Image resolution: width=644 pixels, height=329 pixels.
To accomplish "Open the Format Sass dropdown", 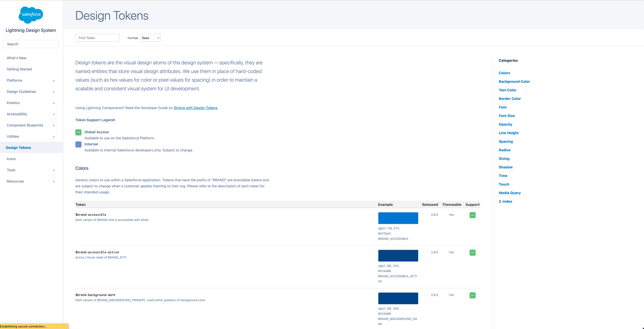I will click(x=150, y=38).
